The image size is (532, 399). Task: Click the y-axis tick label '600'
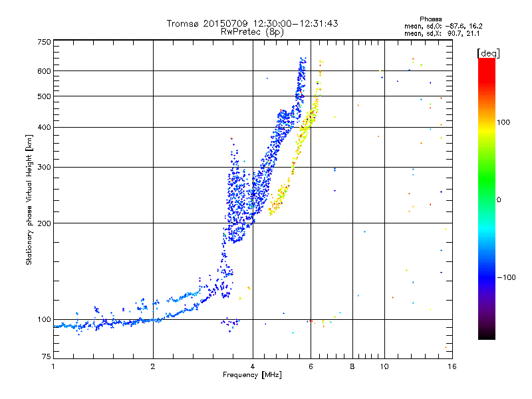[44, 71]
